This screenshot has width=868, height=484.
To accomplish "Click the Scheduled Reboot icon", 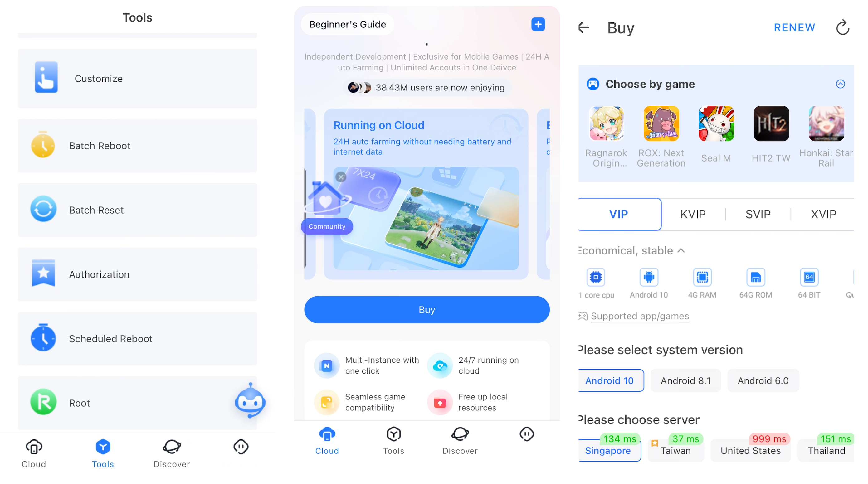I will pyautogui.click(x=43, y=339).
